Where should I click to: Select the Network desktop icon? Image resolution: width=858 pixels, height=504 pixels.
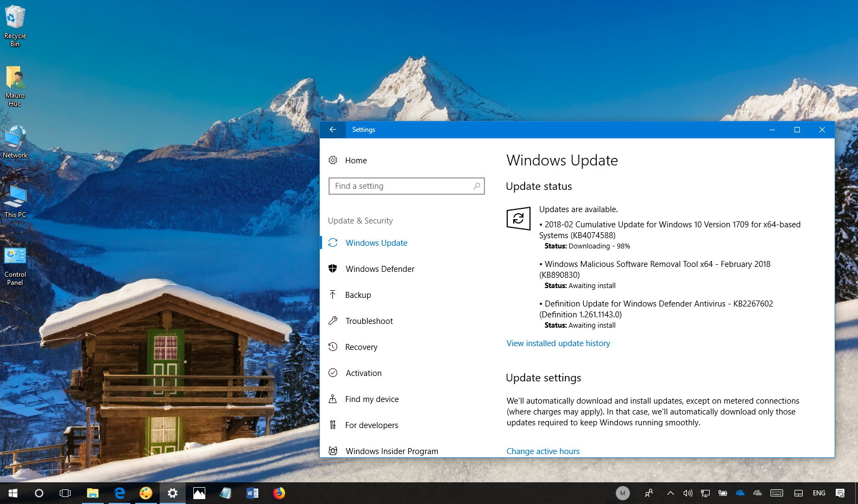pyautogui.click(x=15, y=142)
